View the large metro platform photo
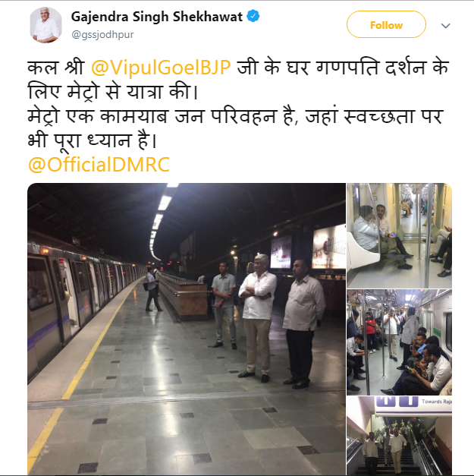Image resolution: width=474 pixels, height=476 pixels. tap(187, 329)
